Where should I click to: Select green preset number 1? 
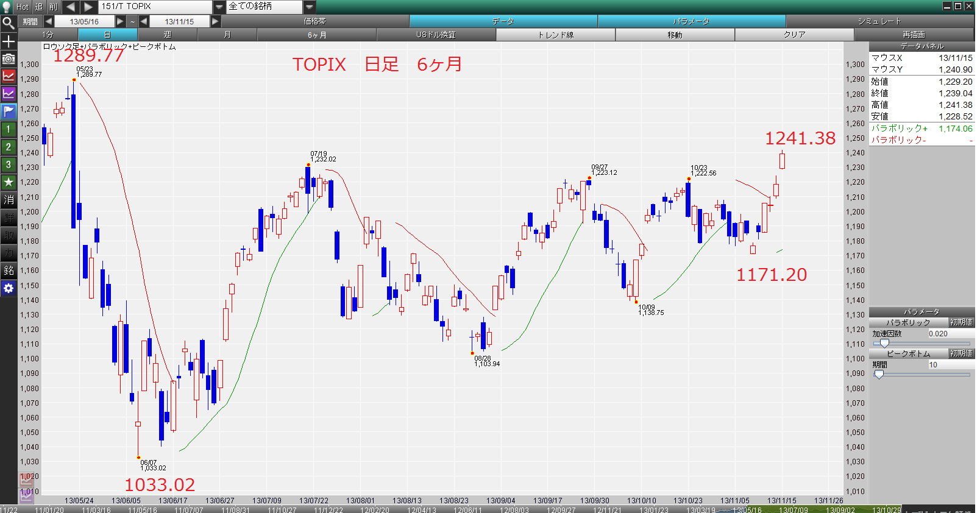point(9,129)
